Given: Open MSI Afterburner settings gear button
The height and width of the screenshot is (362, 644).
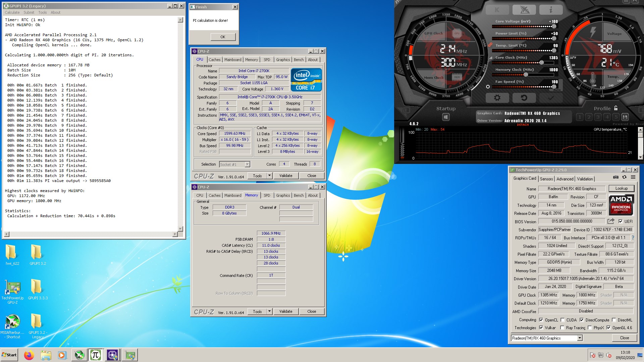Looking at the screenshot, I should (497, 98).
